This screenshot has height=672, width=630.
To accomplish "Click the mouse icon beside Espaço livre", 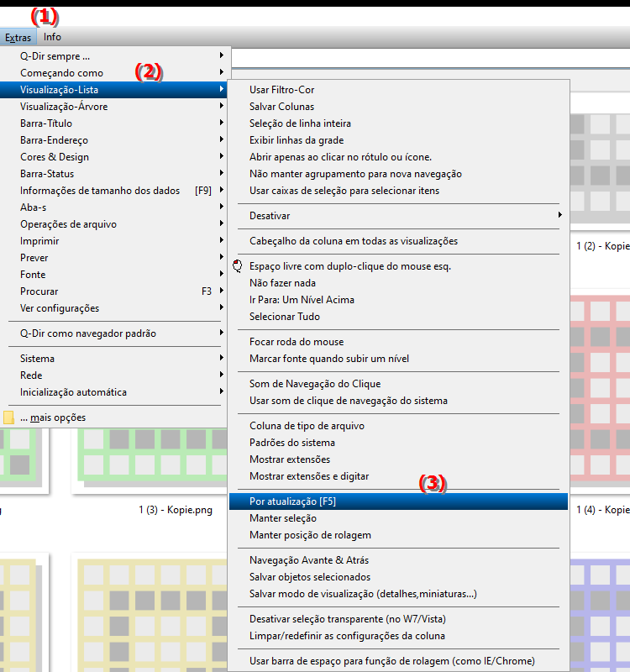I will coord(238,266).
